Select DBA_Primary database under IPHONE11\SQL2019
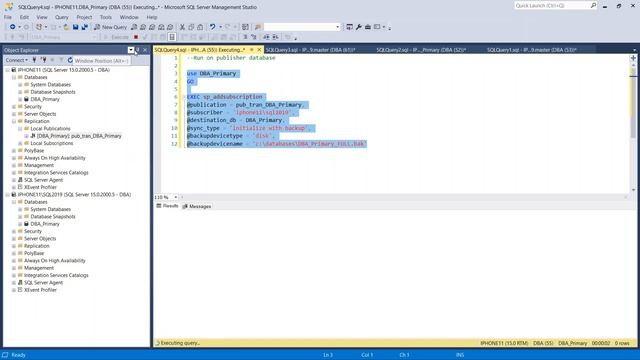The height and width of the screenshot is (360, 640). [45, 224]
